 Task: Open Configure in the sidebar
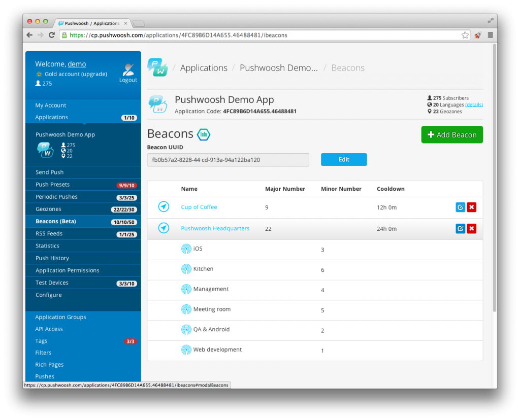click(x=49, y=295)
